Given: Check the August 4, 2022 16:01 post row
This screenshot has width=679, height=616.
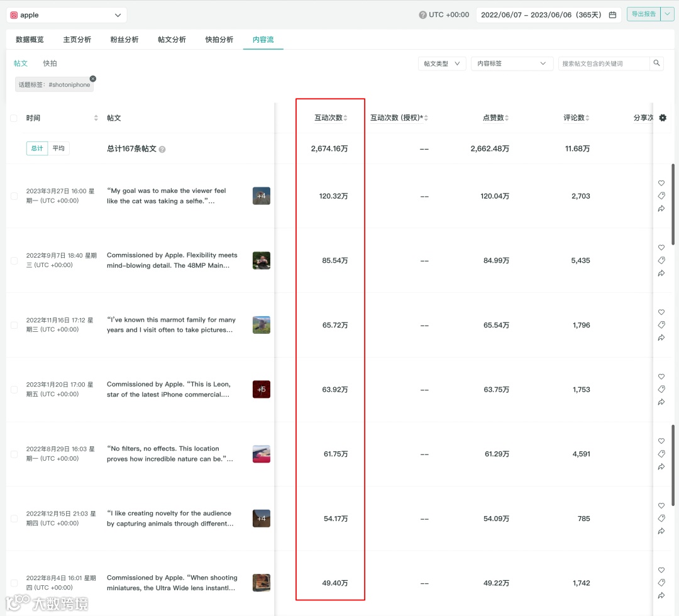Looking at the screenshot, I should pyautogui.click(x=14, y=583).
